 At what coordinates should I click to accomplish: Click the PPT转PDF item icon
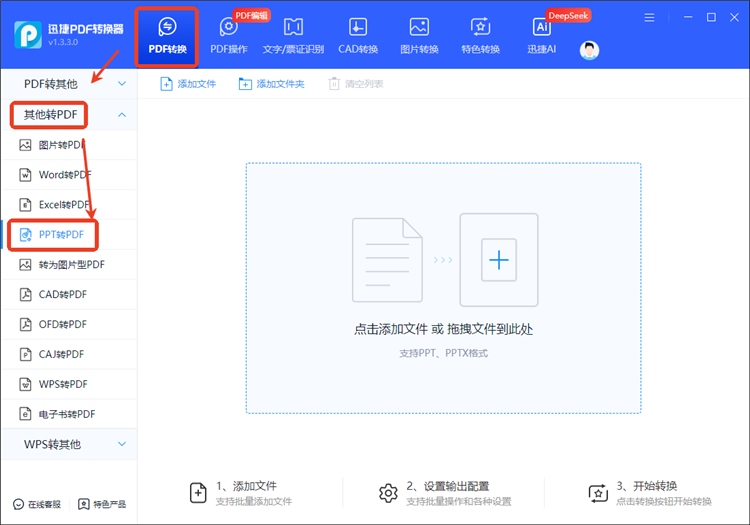[x=25, y=235]
